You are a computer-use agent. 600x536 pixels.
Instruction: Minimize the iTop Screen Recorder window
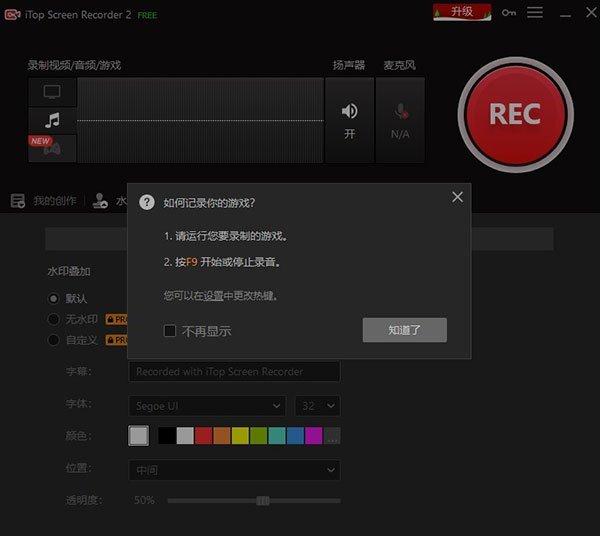point(565,15)
